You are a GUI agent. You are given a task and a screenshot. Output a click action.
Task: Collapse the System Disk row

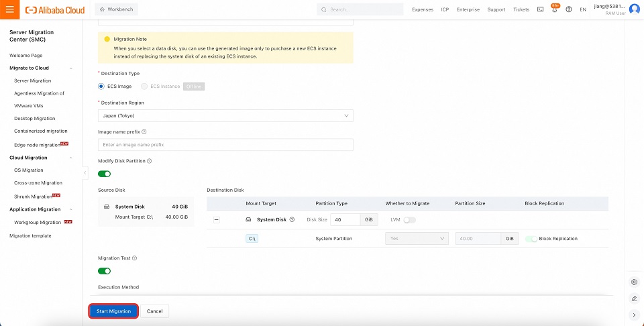click(x=217, y=220)
